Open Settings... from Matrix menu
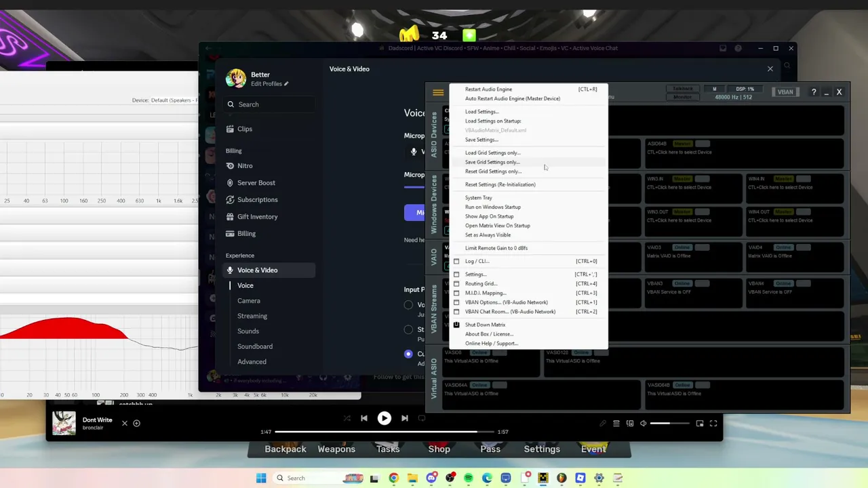 476,275
